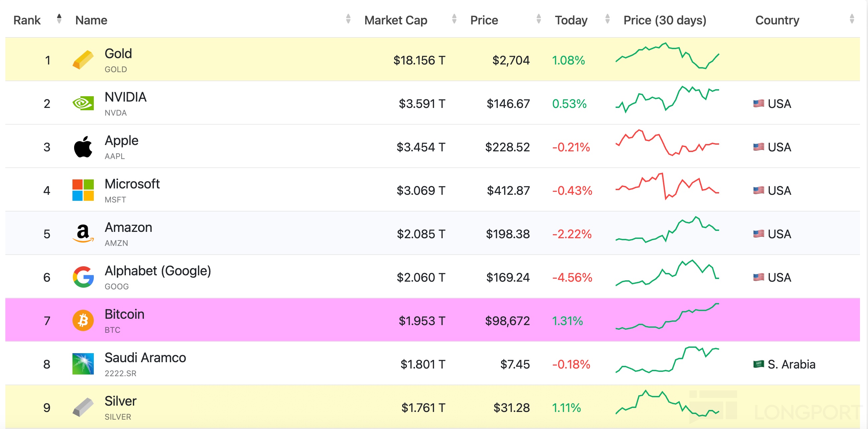Sort by Today column arrows
The image size is (868, 429).
coord(607,19)
